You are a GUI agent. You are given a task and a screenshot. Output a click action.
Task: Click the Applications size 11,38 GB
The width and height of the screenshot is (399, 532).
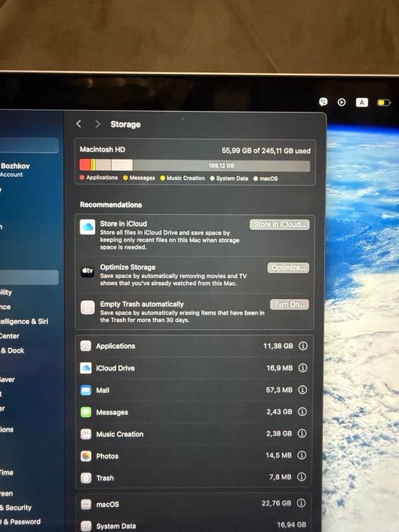click(278, 346)
